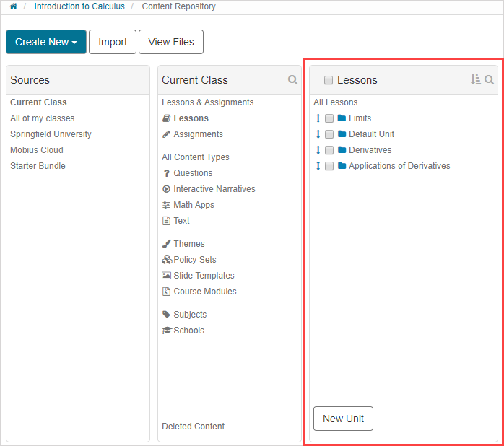Click the Import button
This screenshot has width=504, height=446.
(x=113, y=42)
